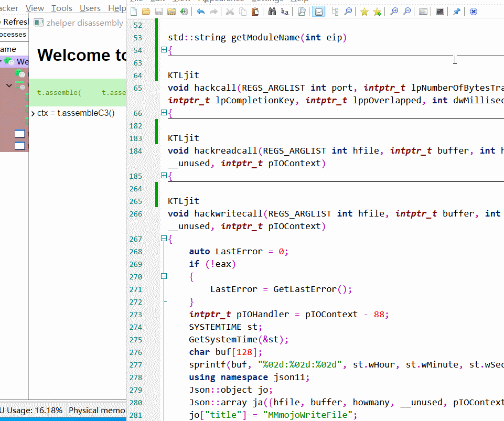Redo the edit with gray arrow
The image size is (504, 421).
click(x=213, y=12)
